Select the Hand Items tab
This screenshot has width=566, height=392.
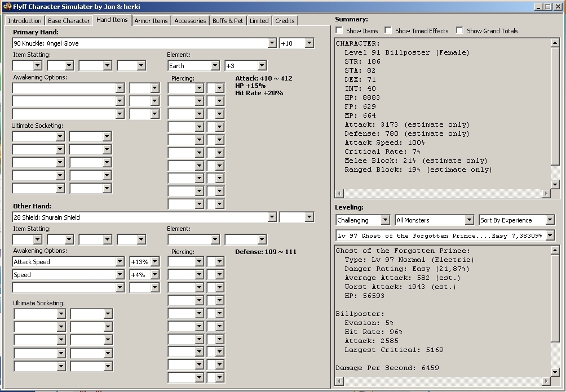pyautogui.click(x=112, y=20)
